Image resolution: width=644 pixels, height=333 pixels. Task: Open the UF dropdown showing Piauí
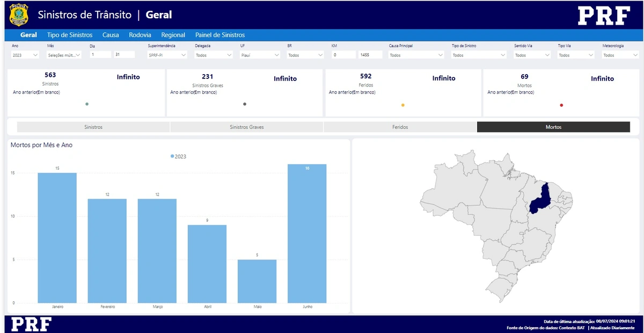(x=260, y=55)
